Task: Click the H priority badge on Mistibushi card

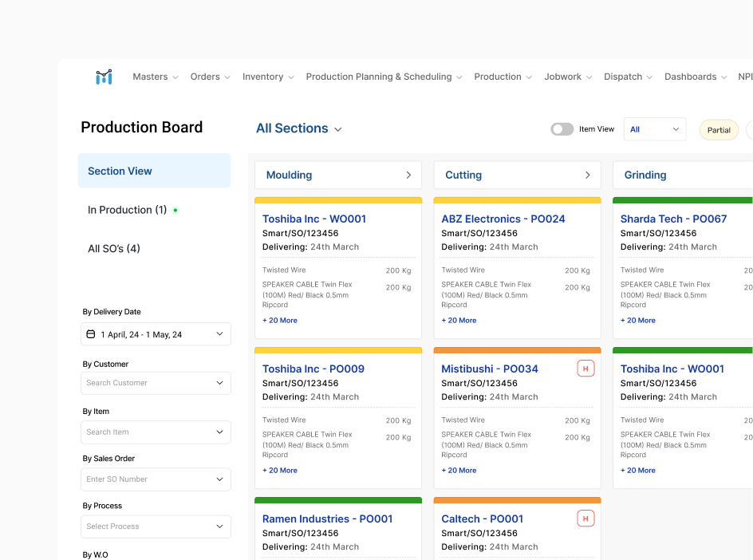Action: tap(585, 369)
